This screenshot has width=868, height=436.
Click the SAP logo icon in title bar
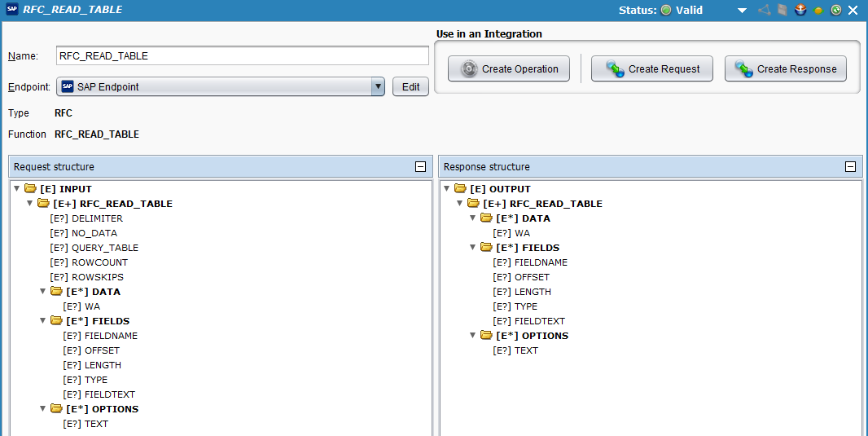pos(12,11)
